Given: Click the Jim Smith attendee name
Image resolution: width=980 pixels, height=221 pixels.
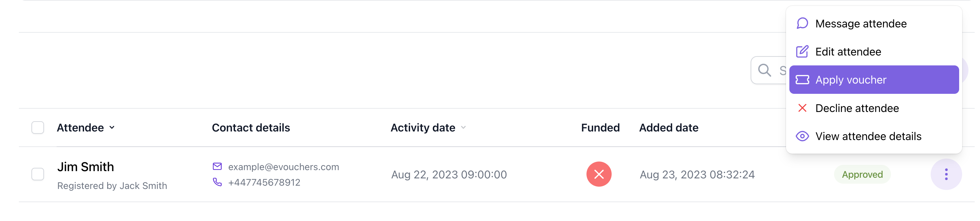Looking at the screenshot, I should [x=86, y=167].
